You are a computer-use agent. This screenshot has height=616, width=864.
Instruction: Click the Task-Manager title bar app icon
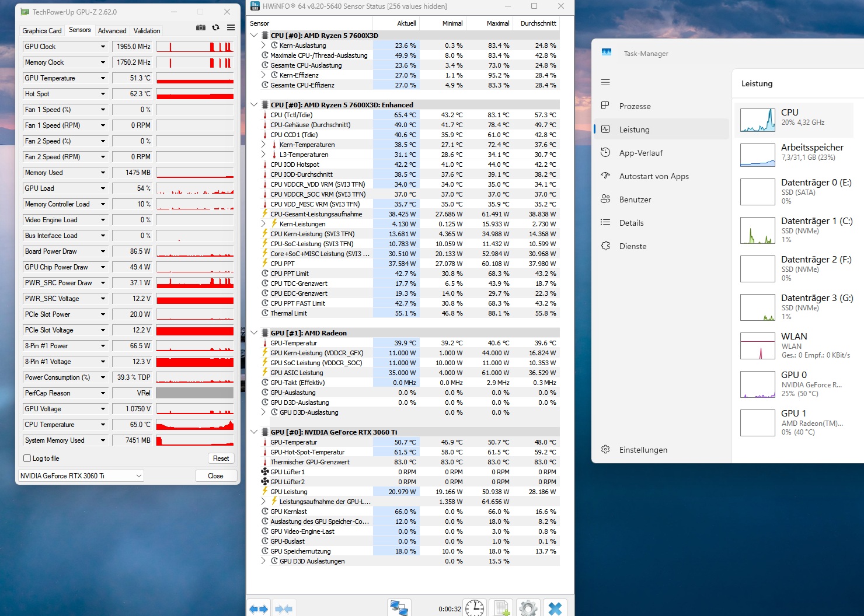tap(607, 52)
